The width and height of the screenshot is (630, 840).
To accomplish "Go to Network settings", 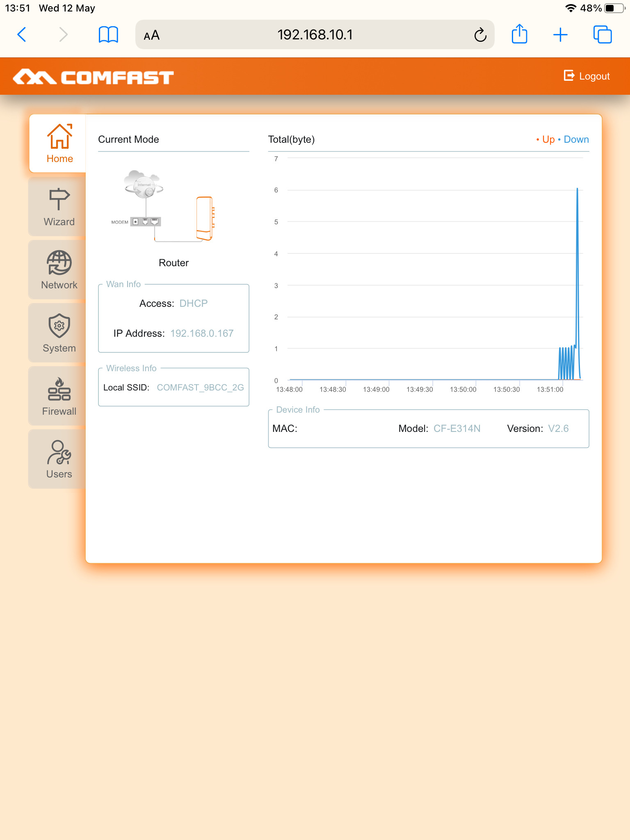I will point(59,270).
